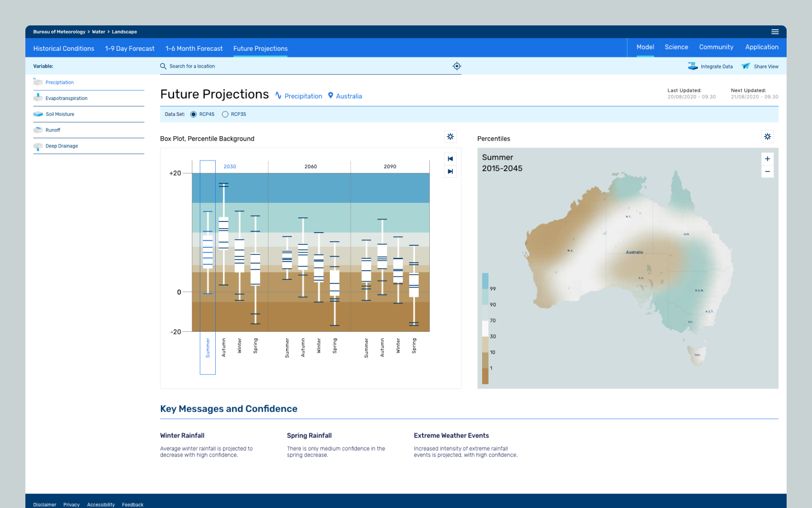Click the Share View paper plane icon
Viewport: 812px width, 508px height.
click(x=746, y=66)
